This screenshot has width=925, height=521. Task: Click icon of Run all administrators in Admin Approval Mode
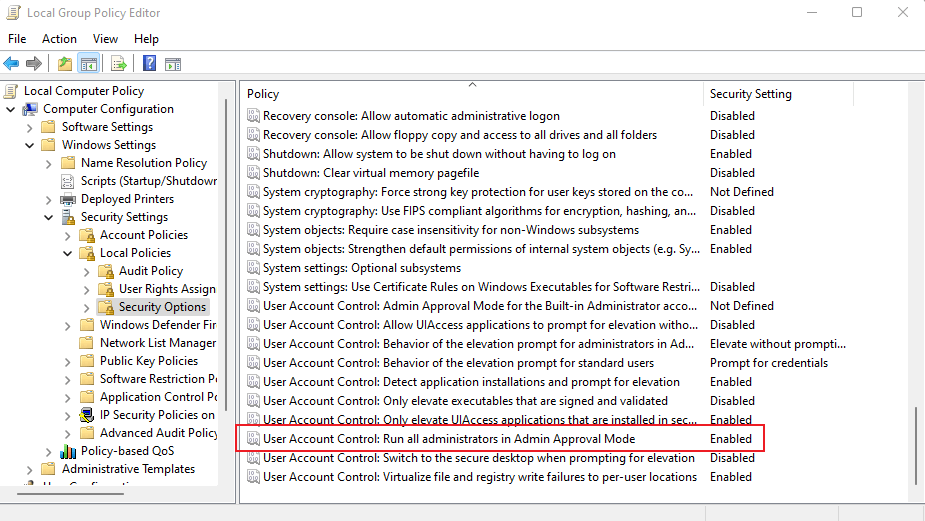click(254, 439)
